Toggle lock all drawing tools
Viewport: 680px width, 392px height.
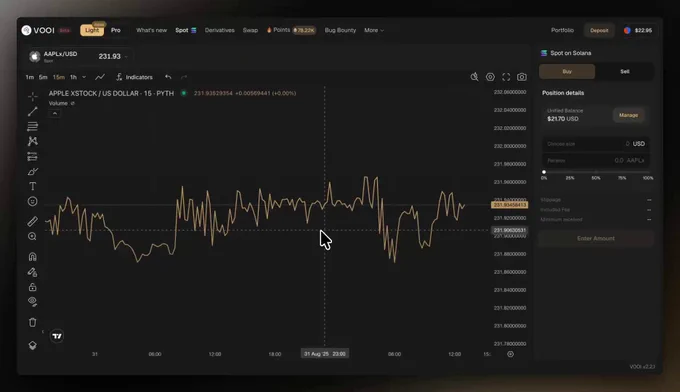click(x=33, y=287)
